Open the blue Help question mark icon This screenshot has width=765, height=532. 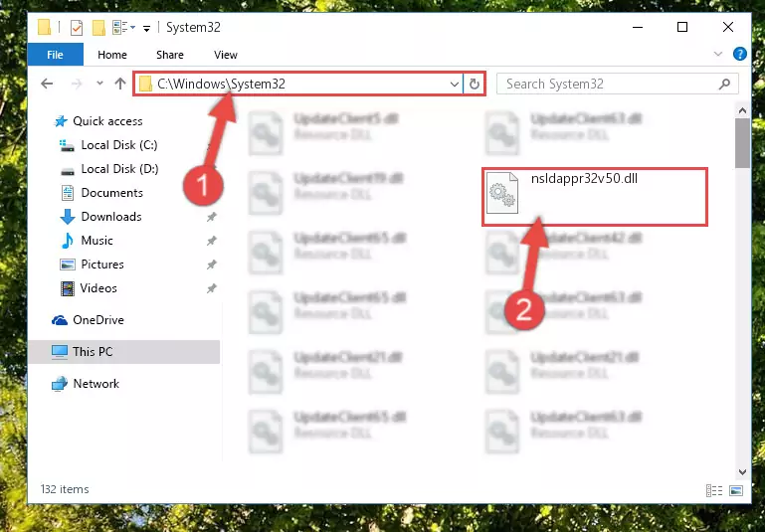click(x=739, y=54)
